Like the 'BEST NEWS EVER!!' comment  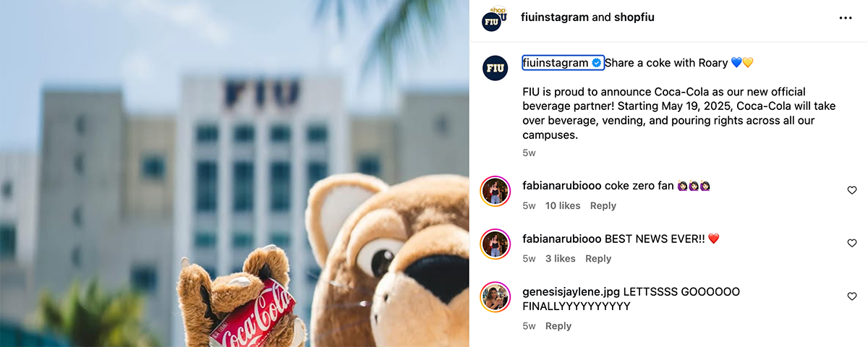click(x=852, y=244)
